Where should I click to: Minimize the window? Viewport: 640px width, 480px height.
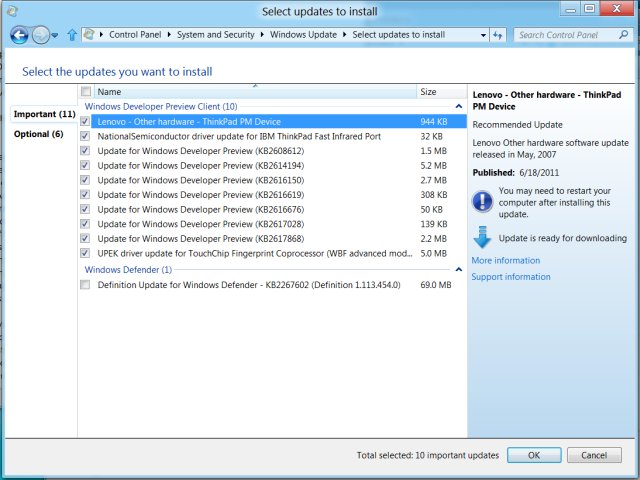571,9
